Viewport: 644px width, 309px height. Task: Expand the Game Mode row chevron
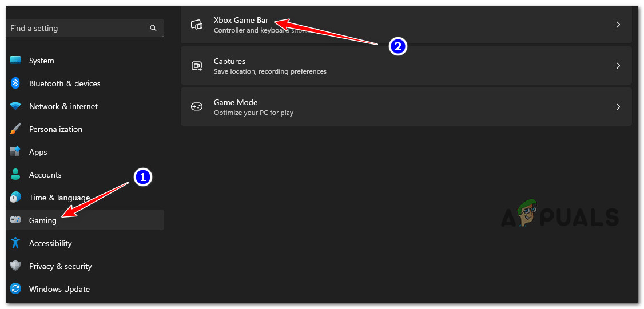[618, 107]
